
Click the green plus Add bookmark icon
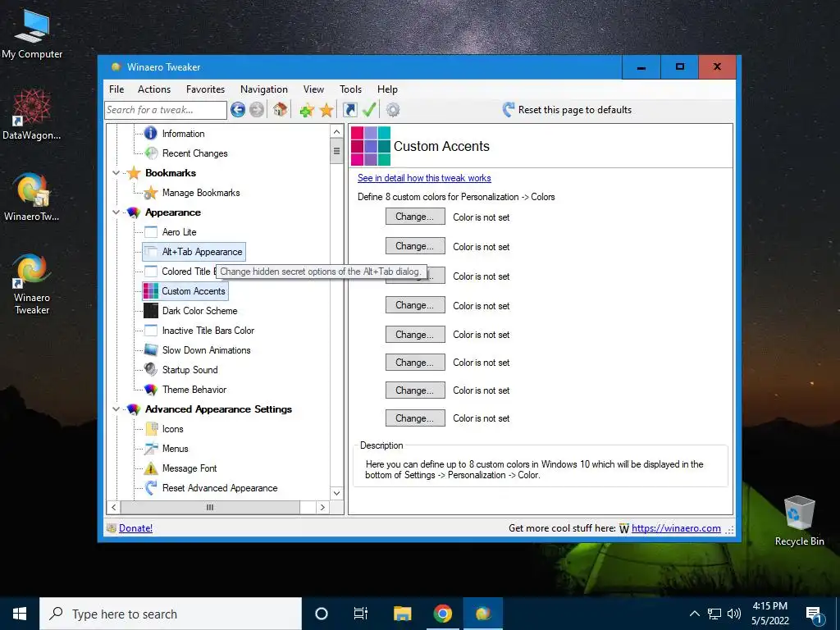[307, 111]
